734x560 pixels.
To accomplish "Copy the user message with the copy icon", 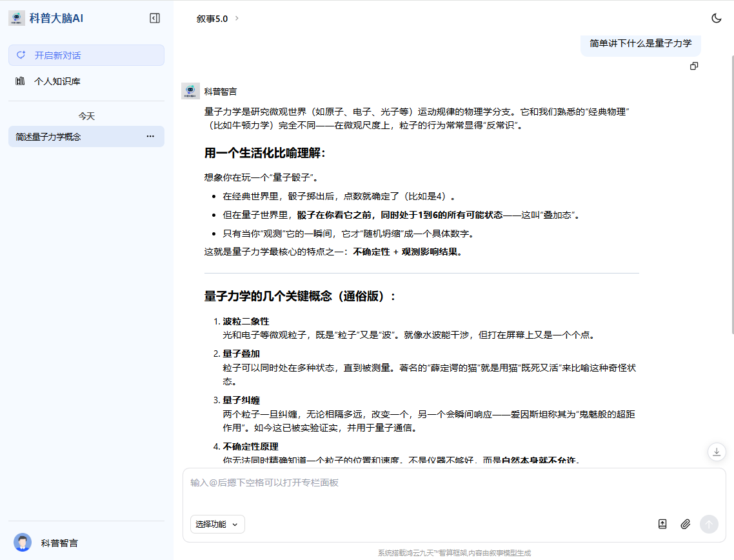I will (x=694, y=66).
